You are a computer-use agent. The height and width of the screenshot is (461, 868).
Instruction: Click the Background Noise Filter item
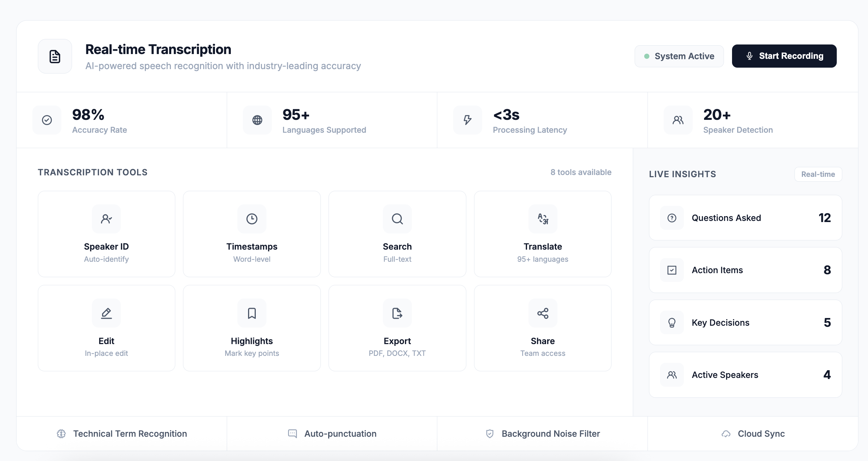click(x=542, y=434)
